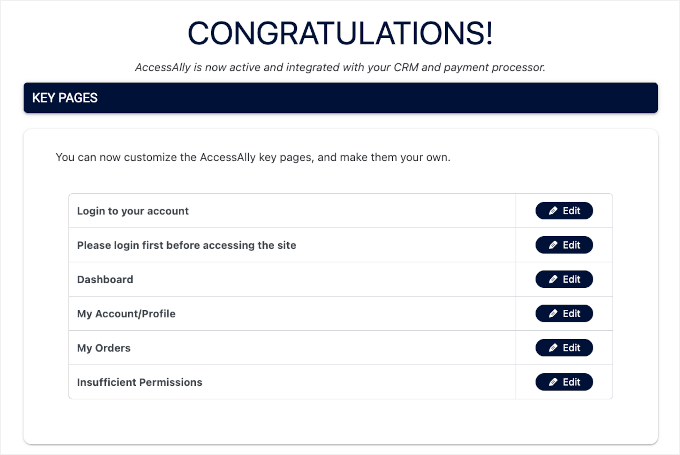The height and width of the screenshot is (455, 680).
Task: Click the Insufficient Permissions row label
Action: pos(139,382)
